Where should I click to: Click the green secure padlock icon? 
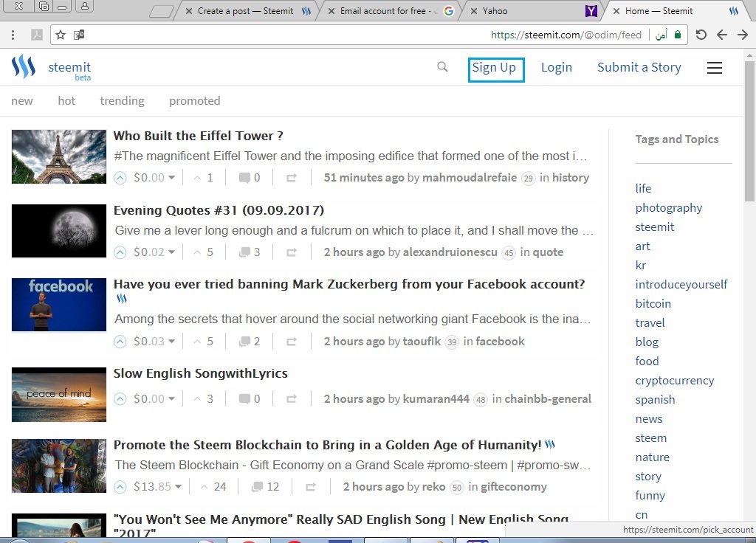pos(678,35)
